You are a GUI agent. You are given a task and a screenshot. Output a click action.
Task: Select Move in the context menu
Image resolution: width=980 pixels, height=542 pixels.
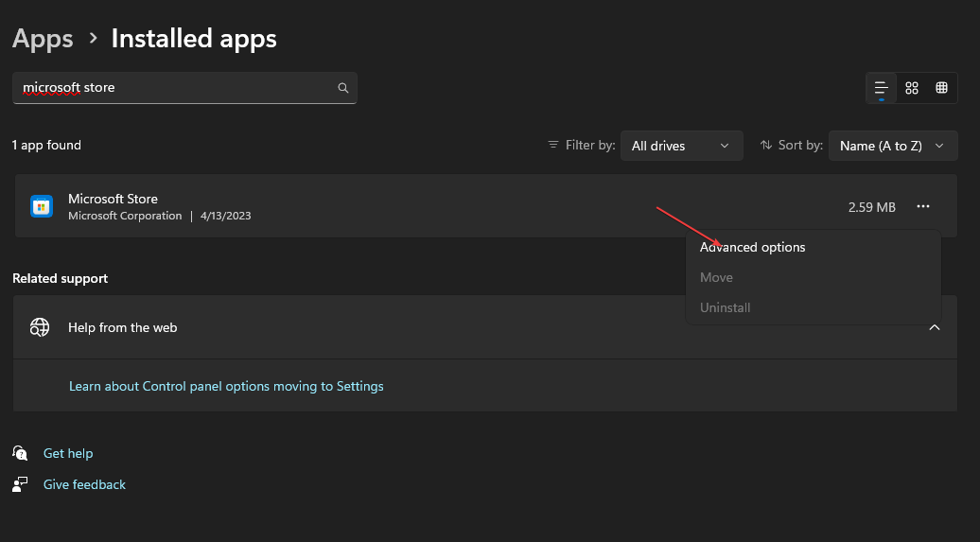(x=716, y=277)
